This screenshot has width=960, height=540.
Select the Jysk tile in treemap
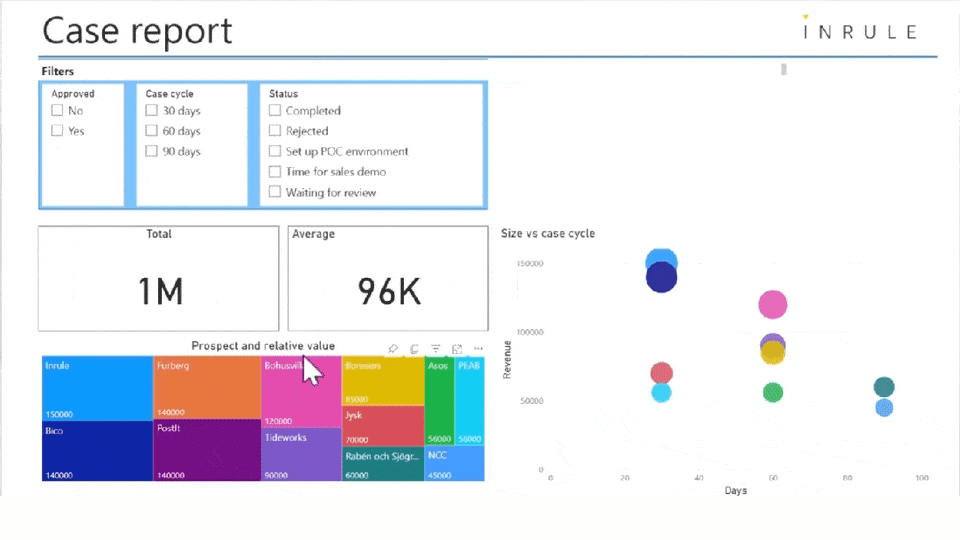pos(383,426)
